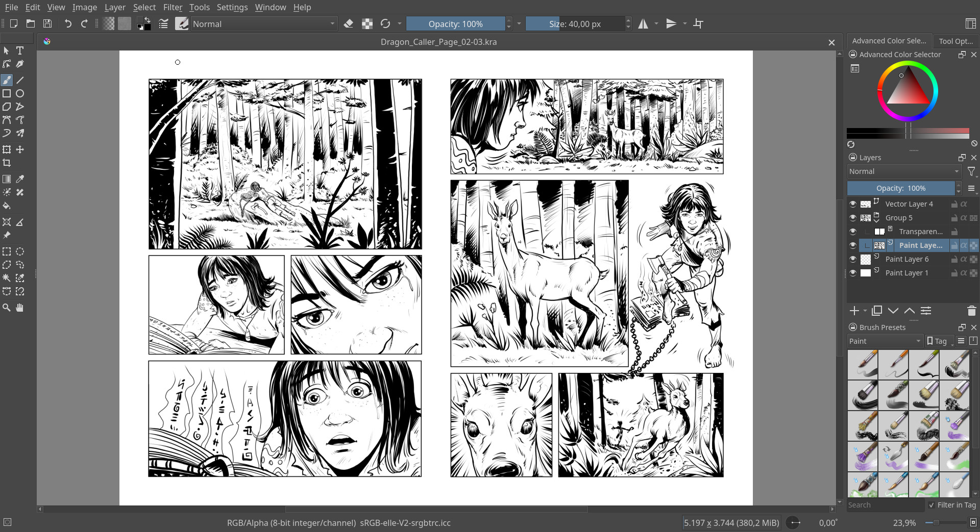The width and height of the screenshot is (980, 532).
Task: Enable Filter in Tag checkbox
Action: point(932,505)
